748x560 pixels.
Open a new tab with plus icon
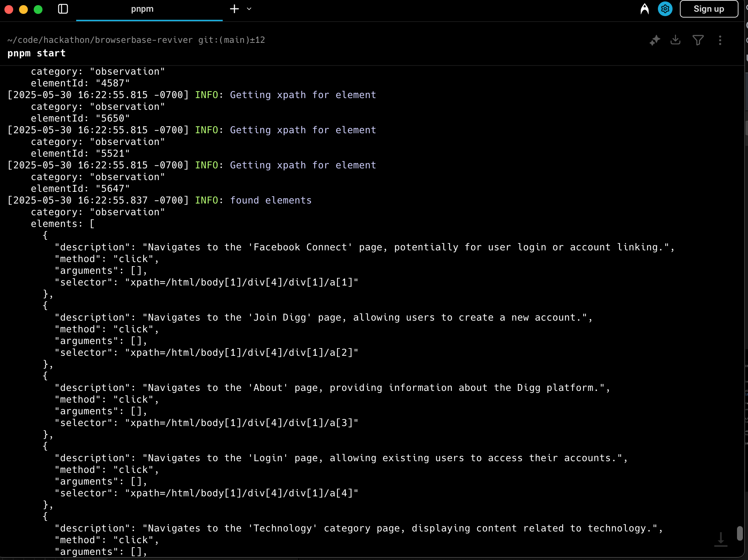click(234, 9)
